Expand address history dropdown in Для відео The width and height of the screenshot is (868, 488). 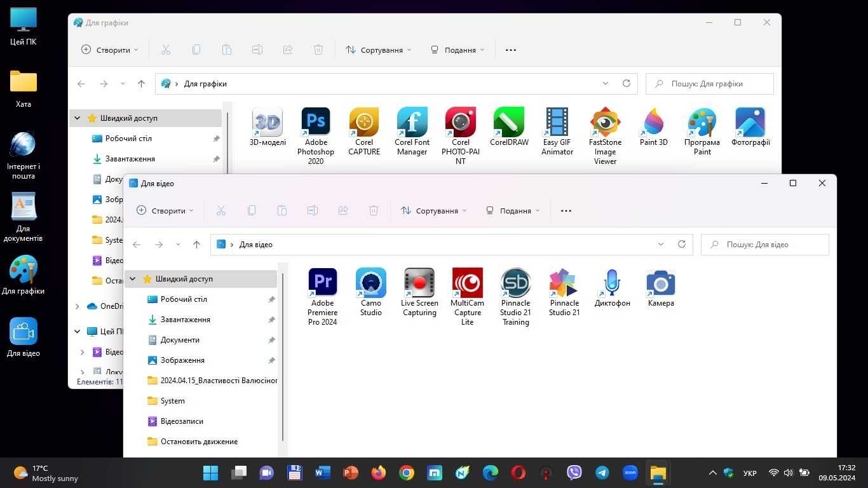pos(661,244)
